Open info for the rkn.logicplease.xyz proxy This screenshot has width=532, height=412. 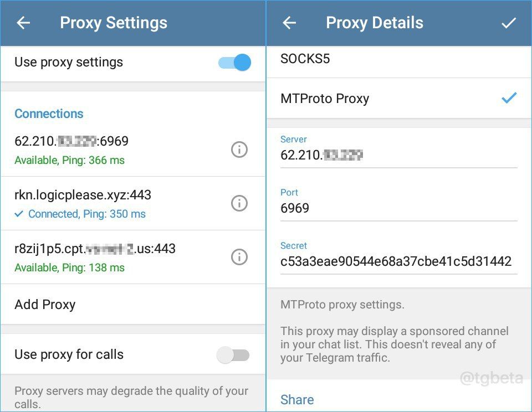239,203
